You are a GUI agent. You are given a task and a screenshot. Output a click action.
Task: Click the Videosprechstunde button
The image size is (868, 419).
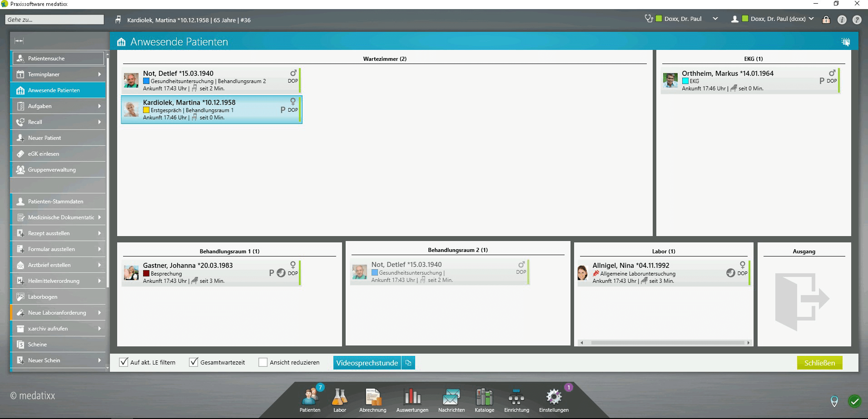click(367, 363)
